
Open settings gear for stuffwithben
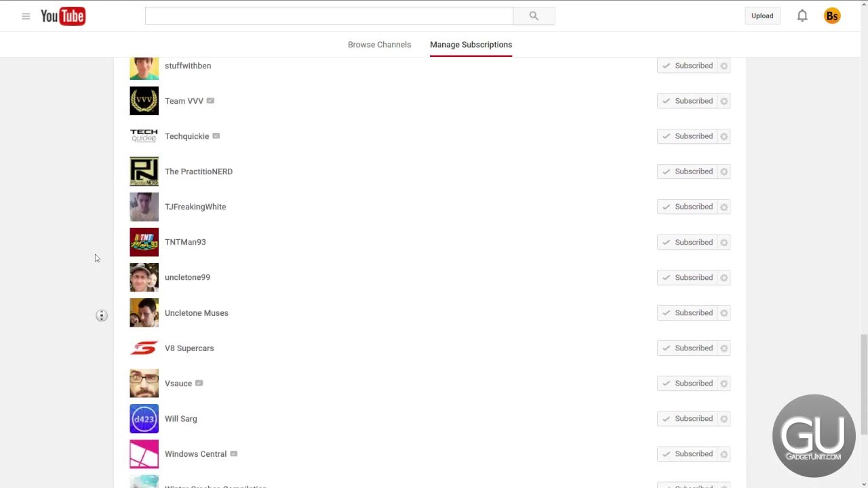[724, 66]
